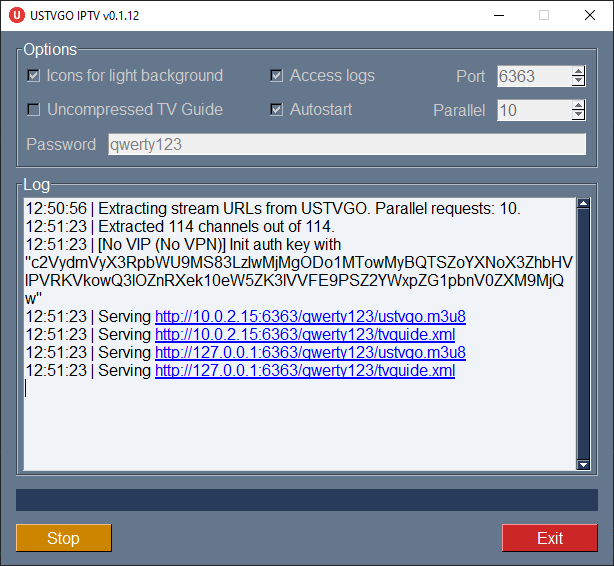The image size is (614, 566).
Task: Decrease Parallel value with down arrow
Action: tap(578, 115)
